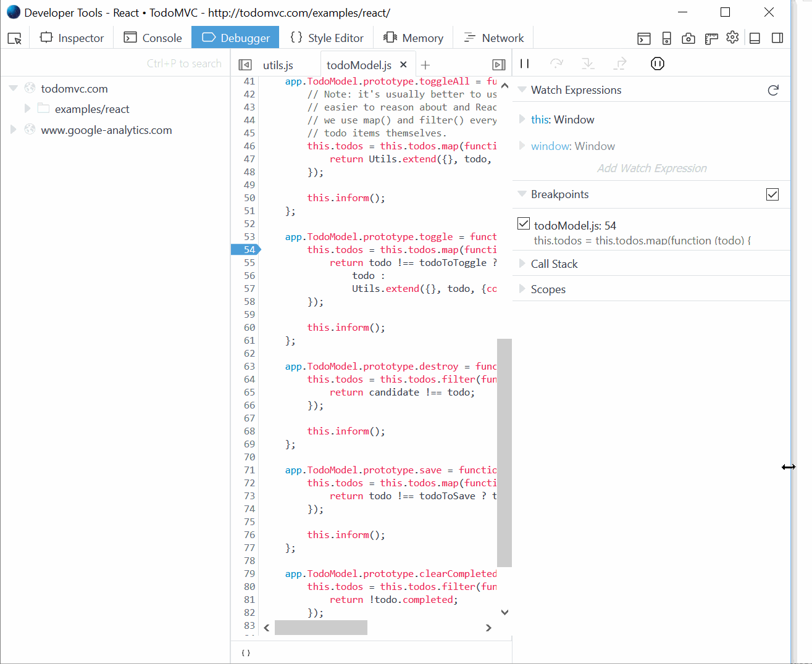Switch to the utils.js source tab
The width and height of the screenshot is (812, 664).
(278, 65)
